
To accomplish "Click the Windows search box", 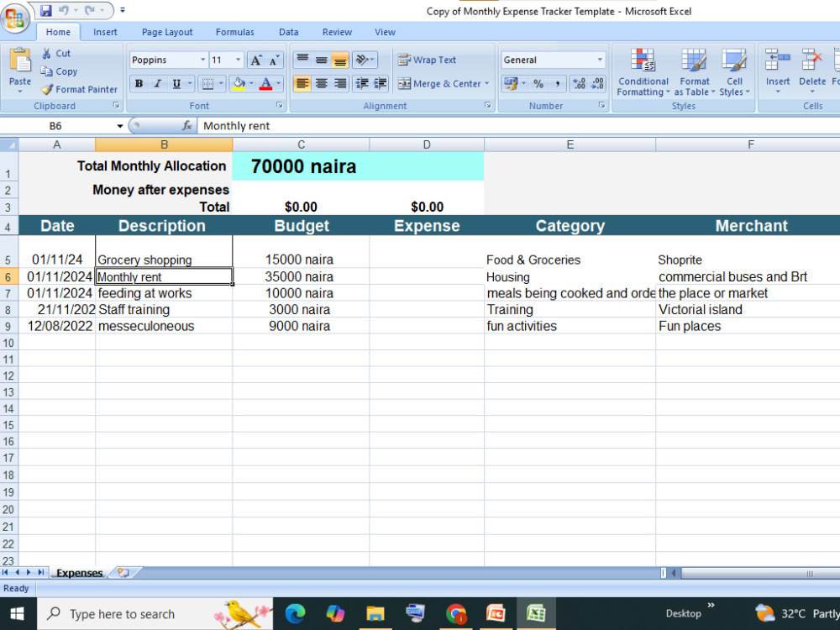I will (155, 614).
